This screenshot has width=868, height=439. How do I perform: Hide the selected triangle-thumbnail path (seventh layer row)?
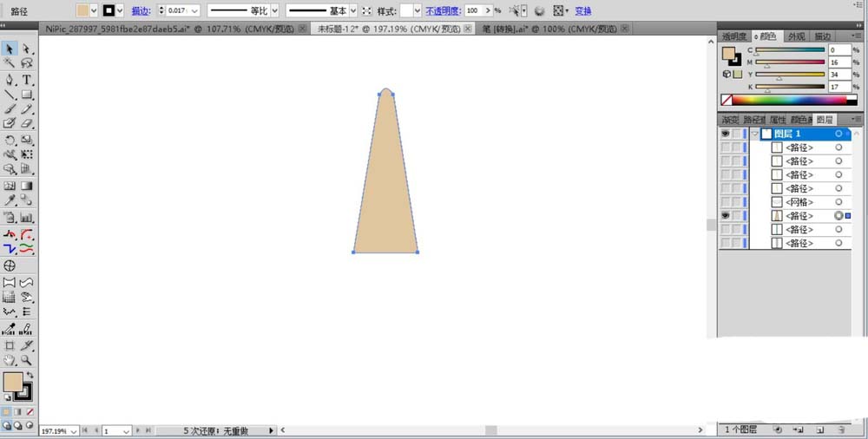pyautogui.click(x=725, y=216)
